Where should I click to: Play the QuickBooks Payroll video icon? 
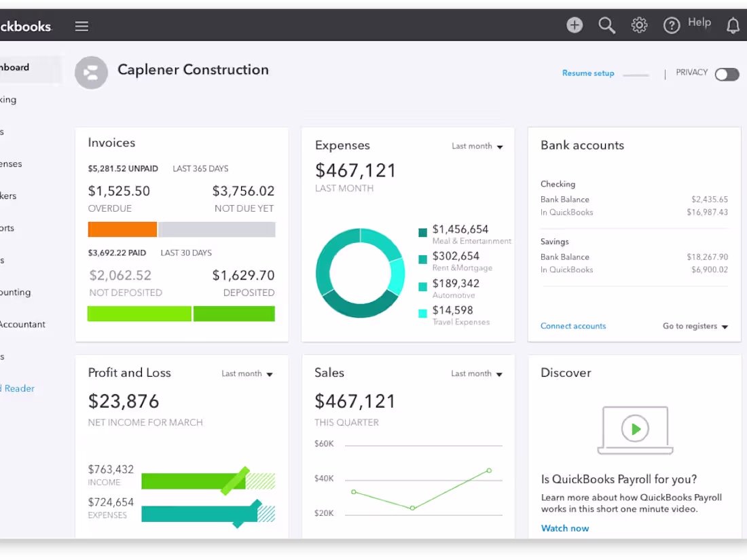(x=635, y=429)
